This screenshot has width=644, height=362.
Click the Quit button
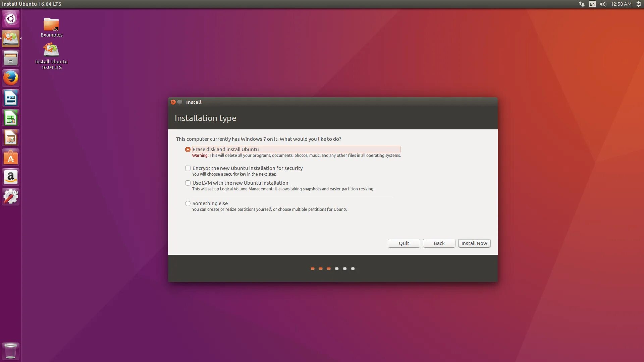(404, 243)
